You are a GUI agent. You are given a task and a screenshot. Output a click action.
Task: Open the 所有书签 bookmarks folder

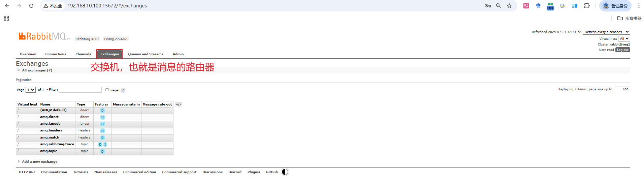[629, 18]
